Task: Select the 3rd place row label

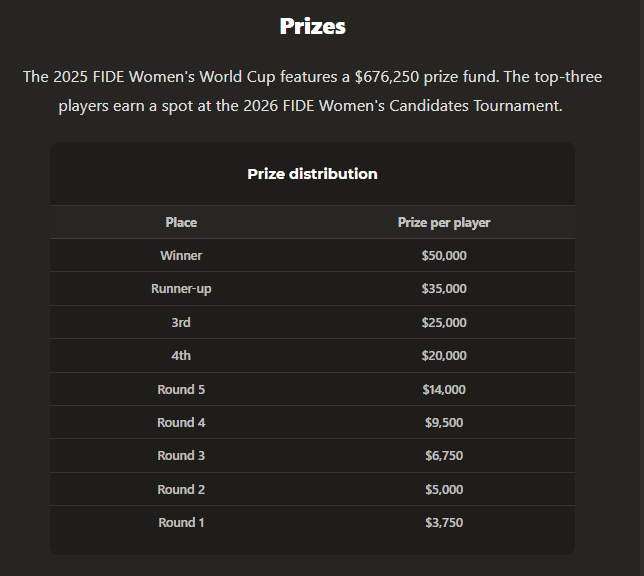Action: (181, 322)
